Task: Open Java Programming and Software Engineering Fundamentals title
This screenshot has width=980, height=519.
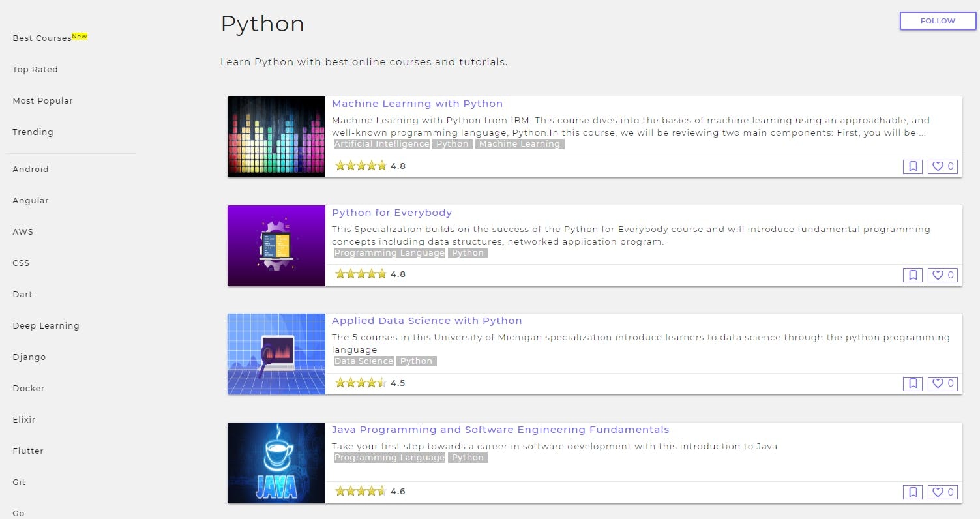Action: 501,430
